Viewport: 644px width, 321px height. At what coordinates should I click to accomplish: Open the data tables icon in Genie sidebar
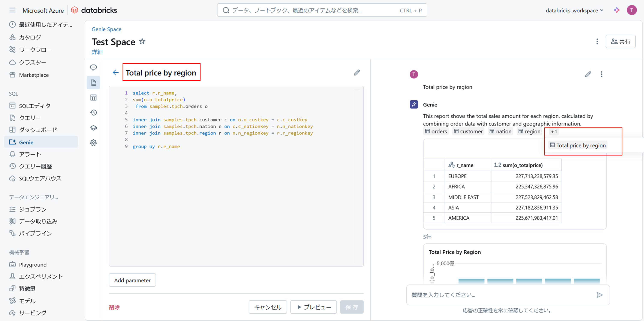[x=93, y=98]
